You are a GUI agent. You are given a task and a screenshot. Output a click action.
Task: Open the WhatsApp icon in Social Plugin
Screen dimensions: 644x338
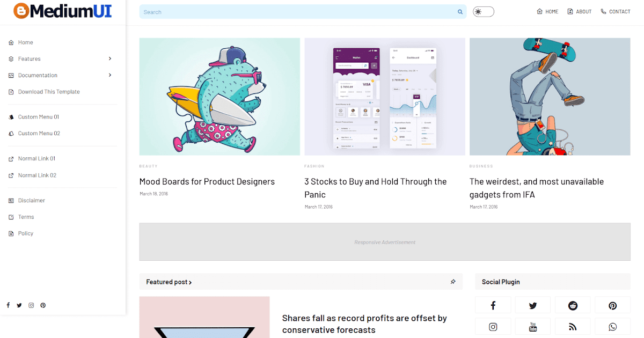(612, 326)
